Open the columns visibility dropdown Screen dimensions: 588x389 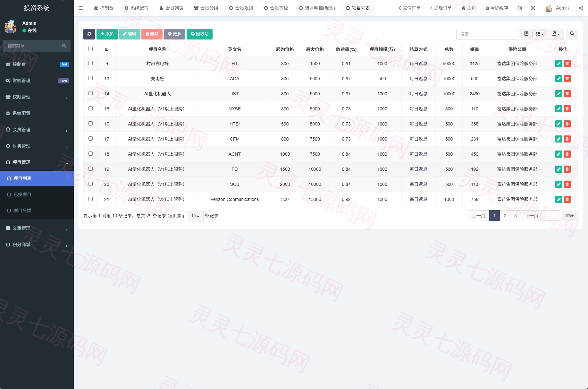540,34
